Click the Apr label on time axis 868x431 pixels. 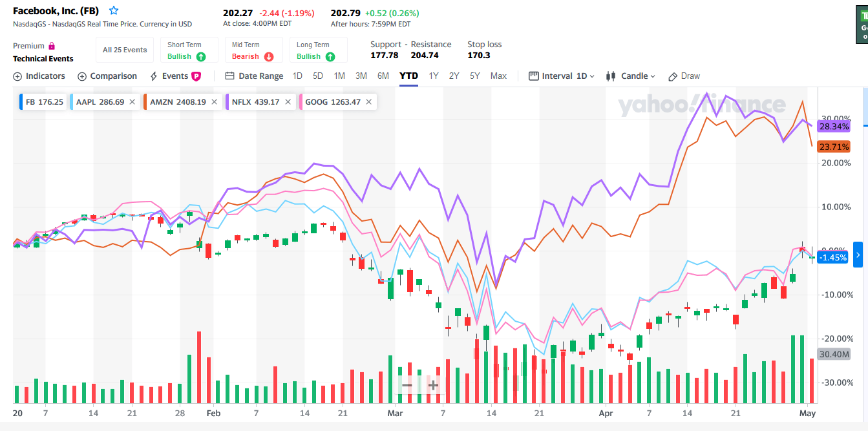(x=606, y=413)
